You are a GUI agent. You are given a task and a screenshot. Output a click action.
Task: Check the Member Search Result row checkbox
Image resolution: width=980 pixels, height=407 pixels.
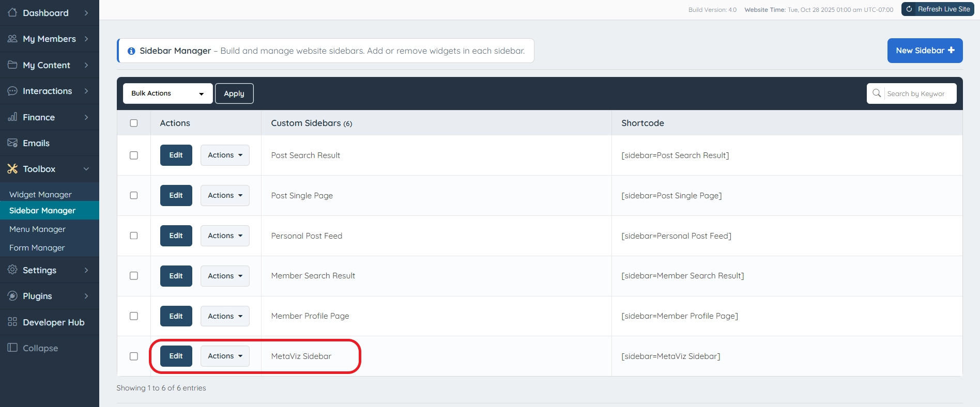[x=134, y=276]
